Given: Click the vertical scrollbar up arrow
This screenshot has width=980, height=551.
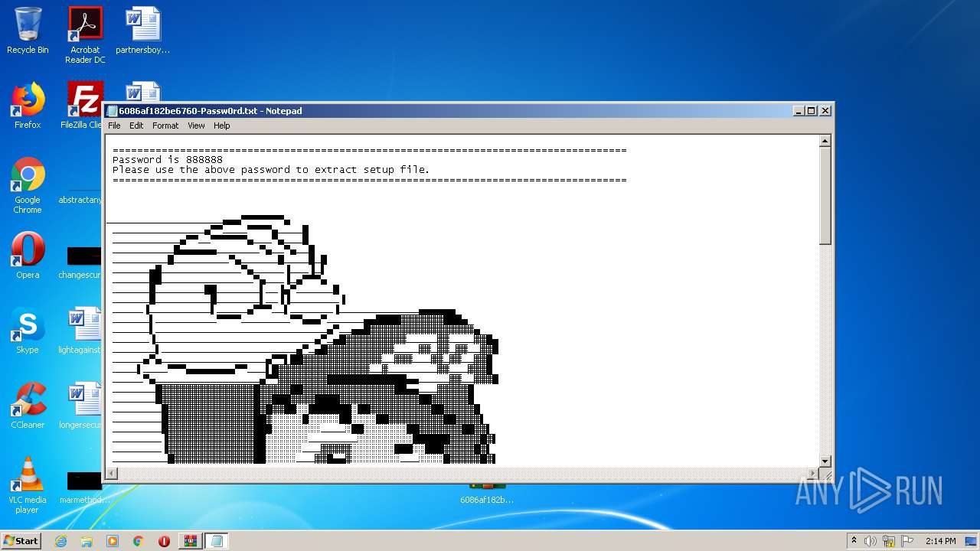Looking at the screenshot, I should pos(825,141).
